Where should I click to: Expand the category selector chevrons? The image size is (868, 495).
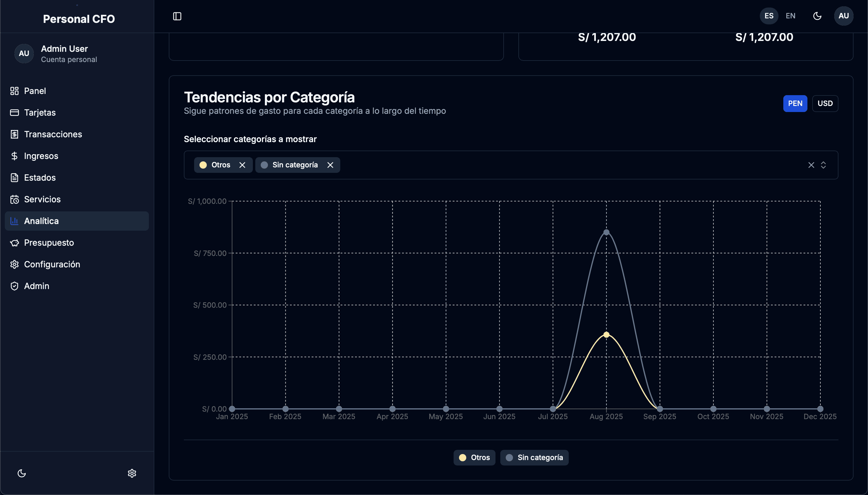[x=823, y=165]
